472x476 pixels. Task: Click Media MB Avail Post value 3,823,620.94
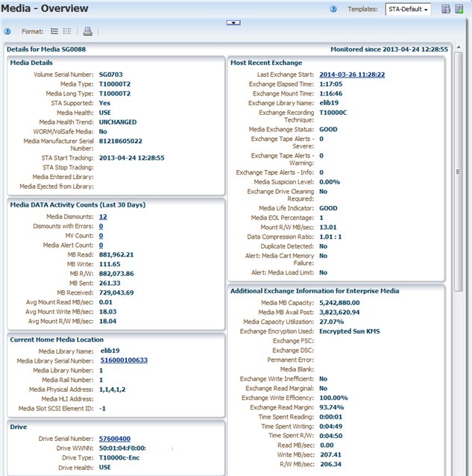pyautogui.click(x=339, y=313)
